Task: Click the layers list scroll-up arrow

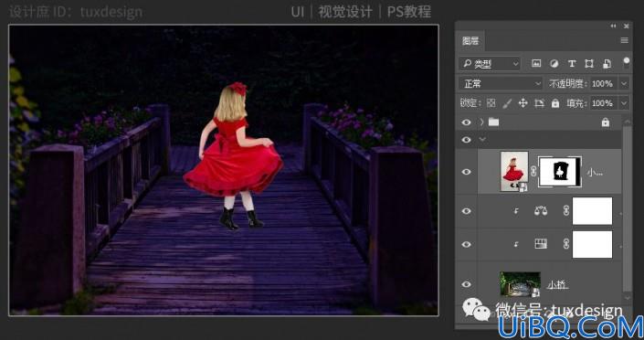Action: (x=627, y=122)
